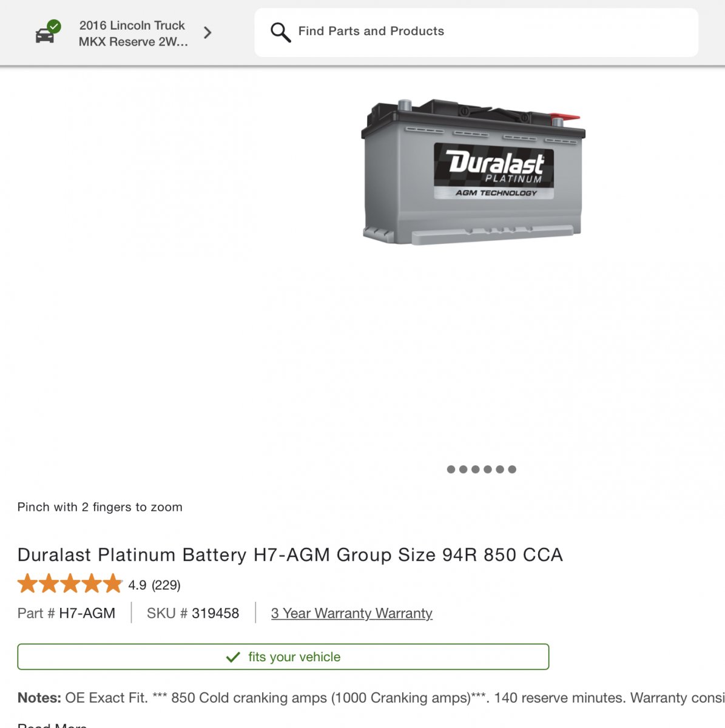Expand vehicle selector with the chevron arrow
This screenshot has width=725, height=728.
pyautogui.click(x=207, y=33)
